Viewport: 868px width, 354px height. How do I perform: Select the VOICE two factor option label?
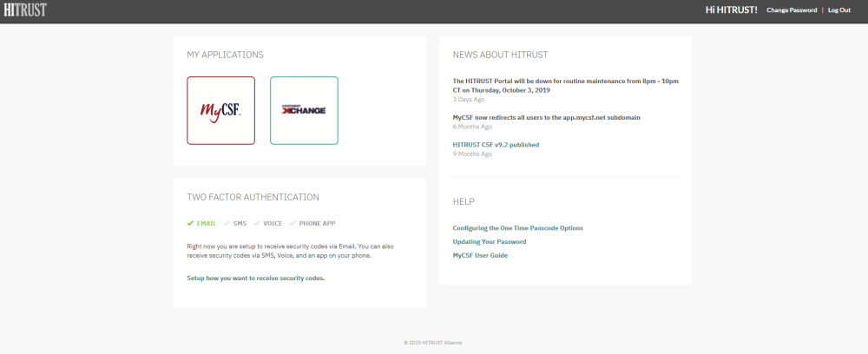coord(273,224)
